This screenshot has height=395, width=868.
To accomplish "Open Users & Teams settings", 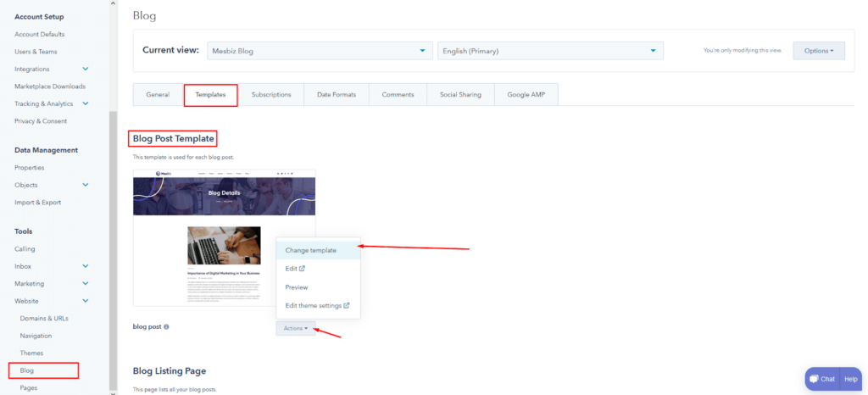I will tap(36, 52).
